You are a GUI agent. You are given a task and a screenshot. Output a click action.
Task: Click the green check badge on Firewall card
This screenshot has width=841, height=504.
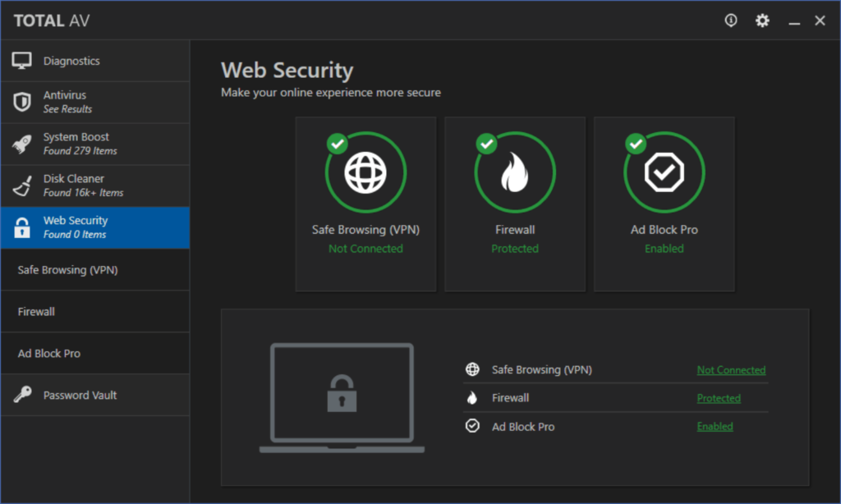(x=486, y=144)
